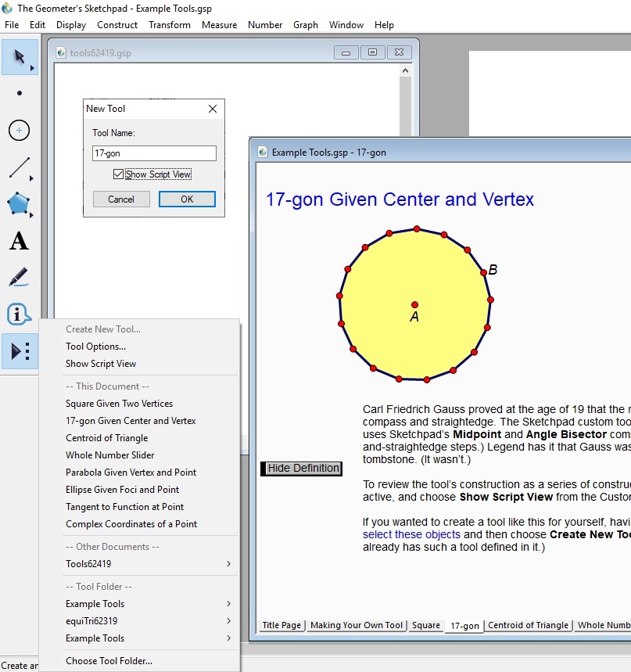Click the tools62419.gsp document icon

coord(61,52)
